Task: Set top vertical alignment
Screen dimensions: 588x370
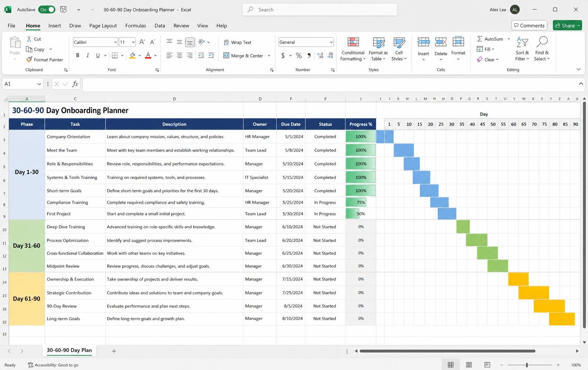Action: coord(169,42)
